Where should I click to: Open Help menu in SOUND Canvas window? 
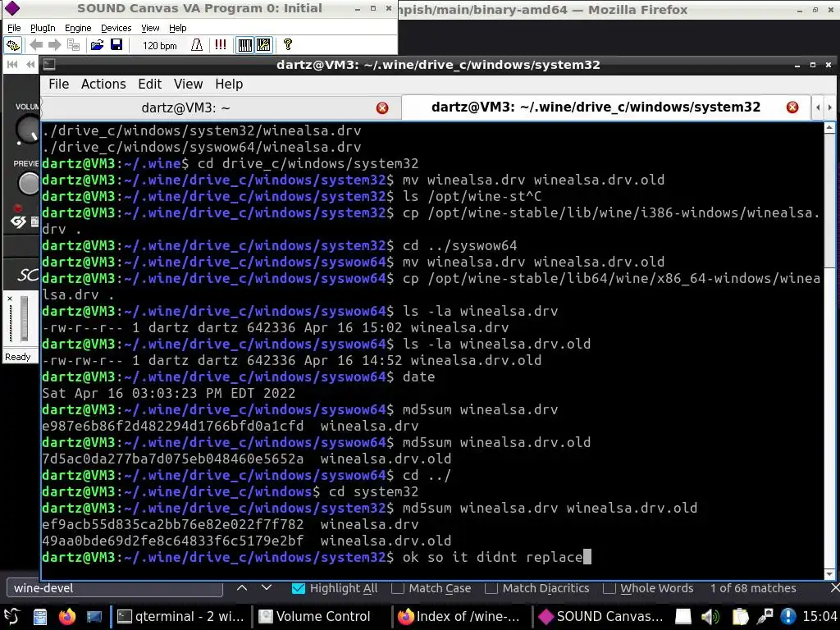[178, 28]
